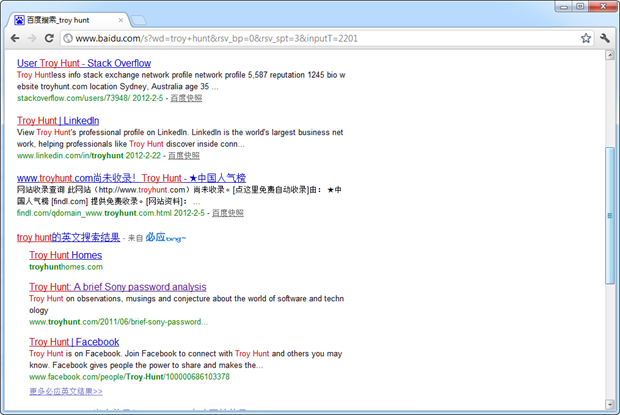Click the stackoverflow.com/users/73948/ green URL
Viewport: 620px width, 415px height.
point(73,98)
